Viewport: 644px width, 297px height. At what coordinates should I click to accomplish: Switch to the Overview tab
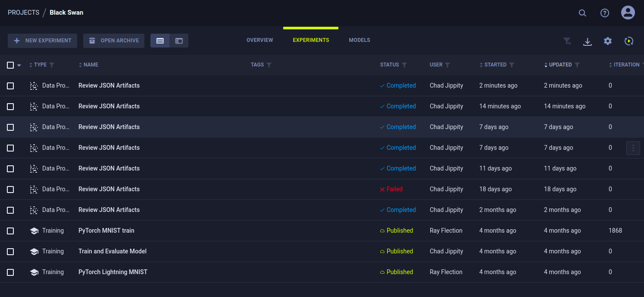(x=259, y=40)
